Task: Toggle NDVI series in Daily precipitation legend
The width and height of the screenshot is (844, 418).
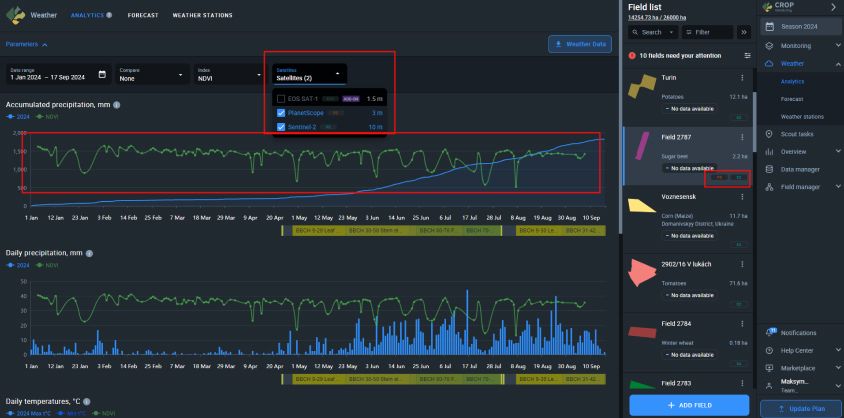Action: [x=47, y=265]
